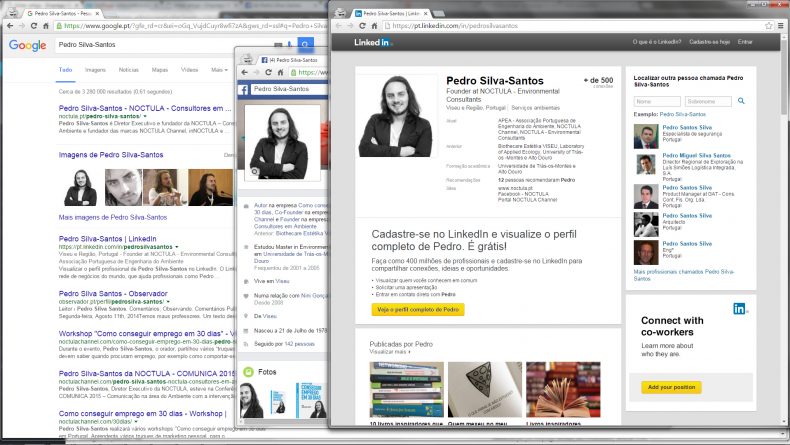Click the 'Add your position' button

(671, 387)
